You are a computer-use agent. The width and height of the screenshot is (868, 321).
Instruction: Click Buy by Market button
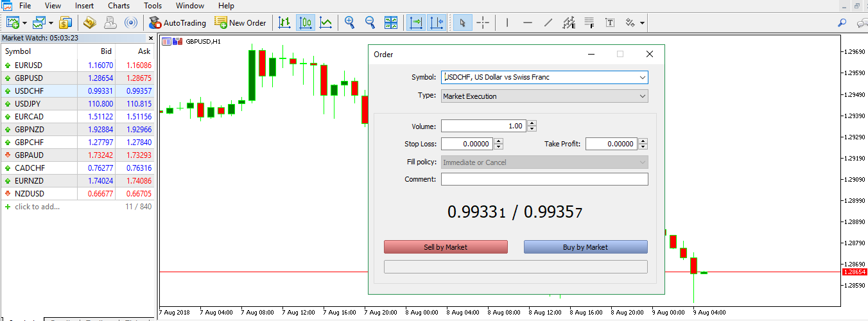pyautogui.click(x=586, y=247)
